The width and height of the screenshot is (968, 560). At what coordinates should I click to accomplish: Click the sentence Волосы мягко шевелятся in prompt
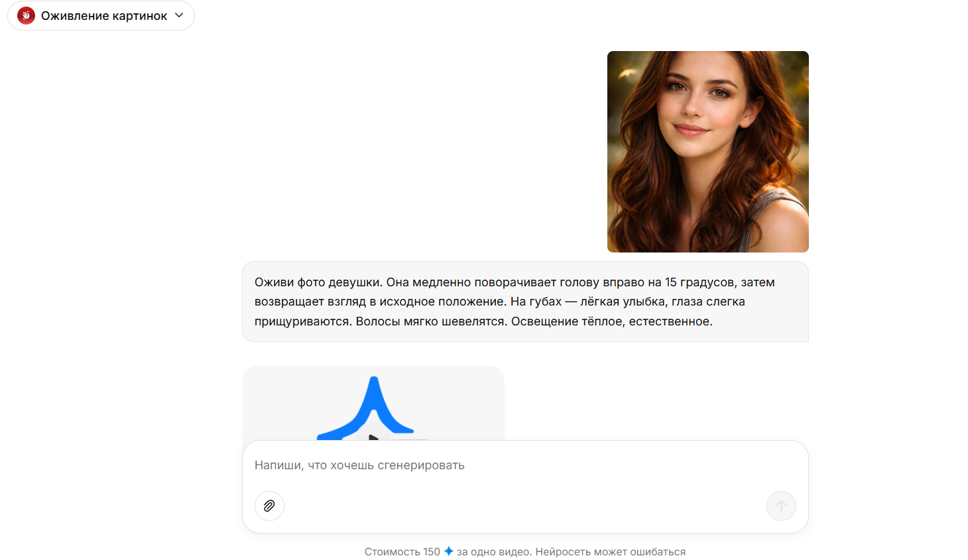(431, 321)
